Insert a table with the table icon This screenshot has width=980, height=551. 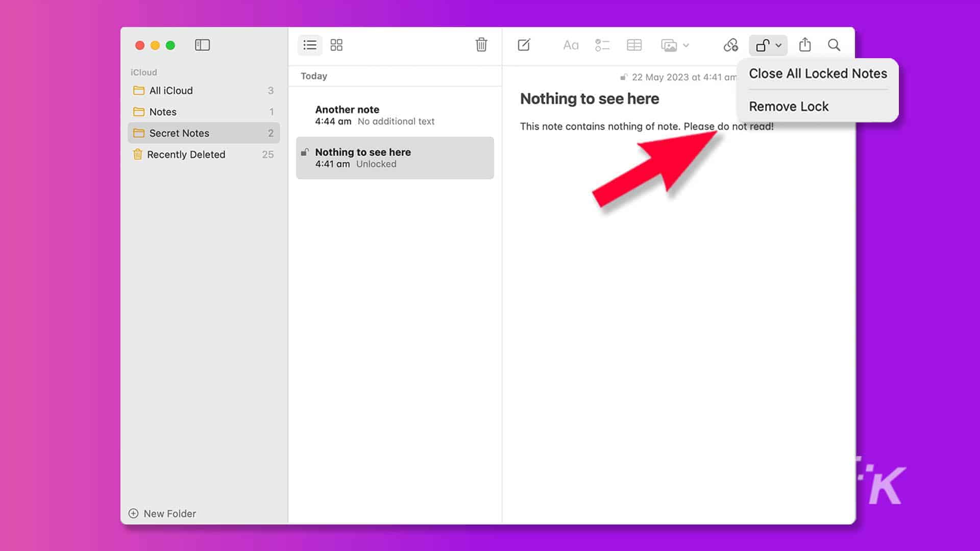[x=634, y=45]
